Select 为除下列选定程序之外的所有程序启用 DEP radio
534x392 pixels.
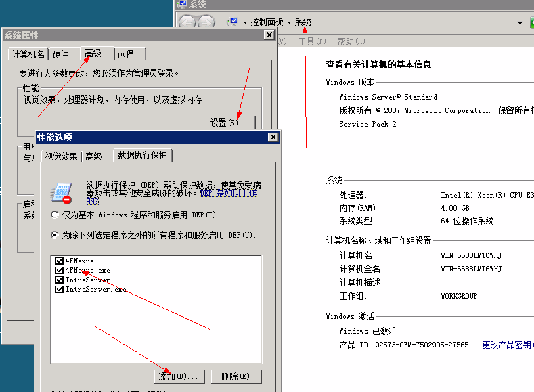[x=55, y=235]
